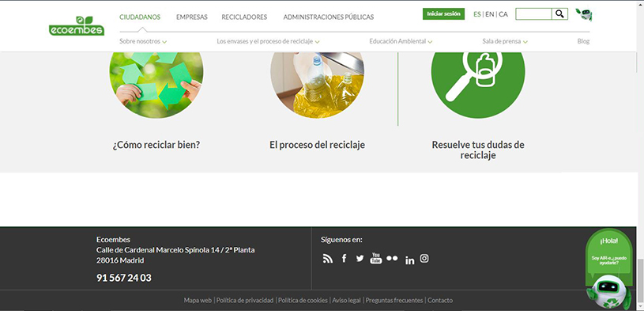Open the Blog menu item
This screenshot has width=644, height=311.
tap(583, 42)
